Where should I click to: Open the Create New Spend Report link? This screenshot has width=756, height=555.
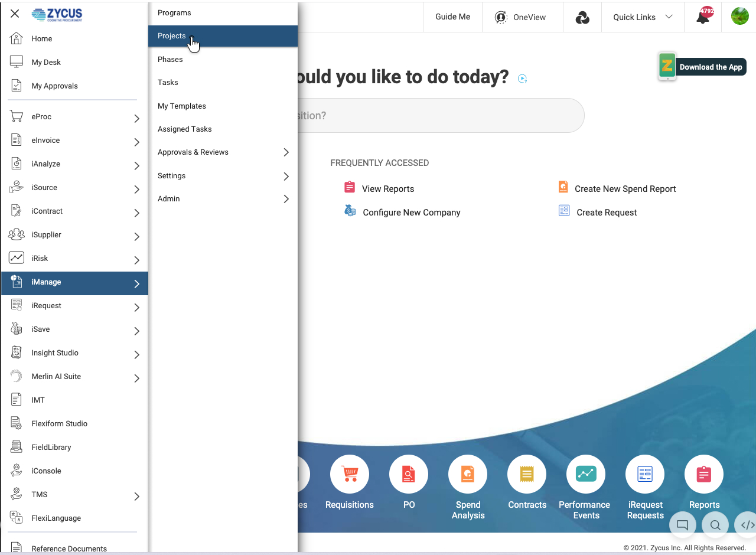[625, 189]
